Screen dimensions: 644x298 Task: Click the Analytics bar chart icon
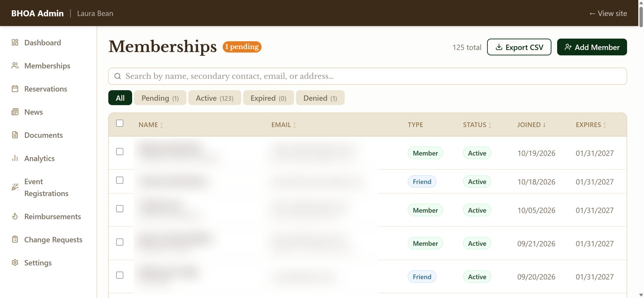(x=15, y=158)
